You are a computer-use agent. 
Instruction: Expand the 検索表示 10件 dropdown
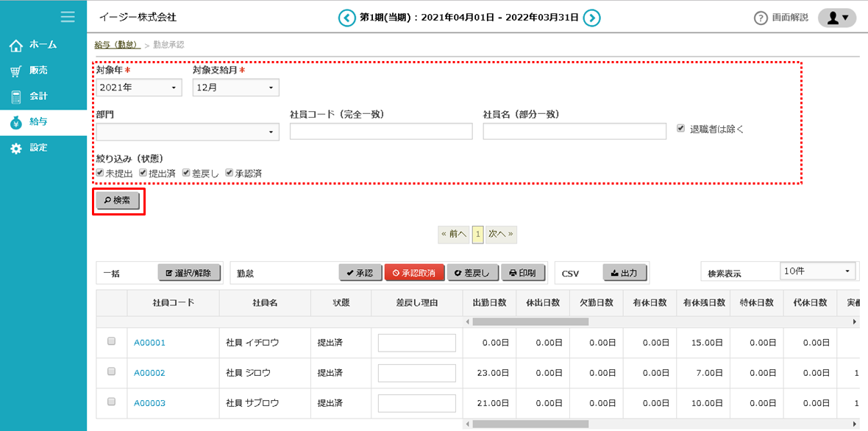(818, 271)
